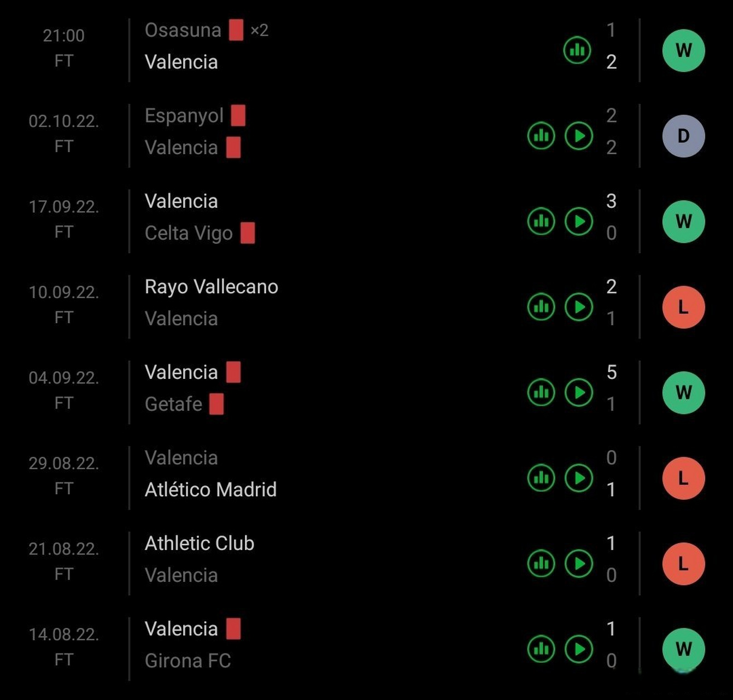Open stats icon for Rayo Vallecano match
This screenshot has height=700, width=733.
tap(541, 307)
